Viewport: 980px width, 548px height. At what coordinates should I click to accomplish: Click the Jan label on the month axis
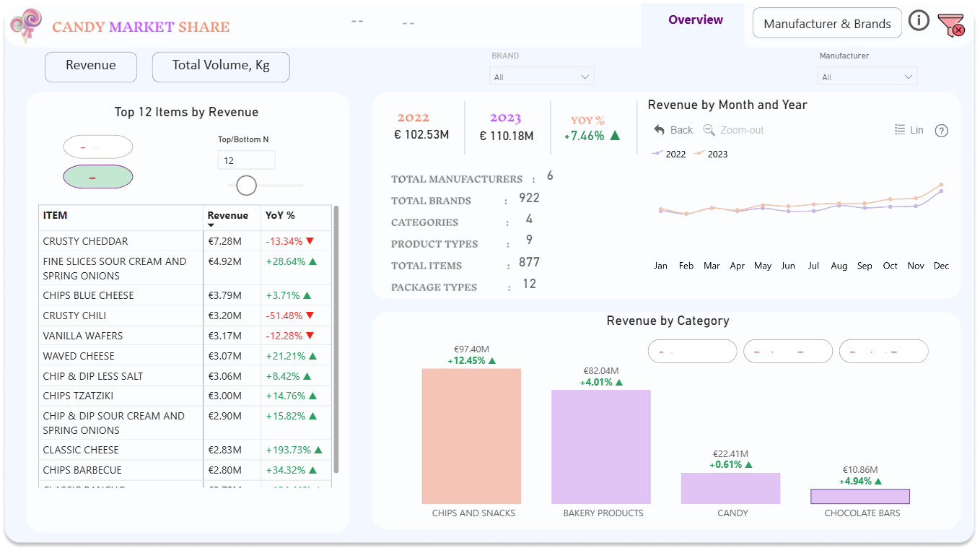tap(660, 266)
